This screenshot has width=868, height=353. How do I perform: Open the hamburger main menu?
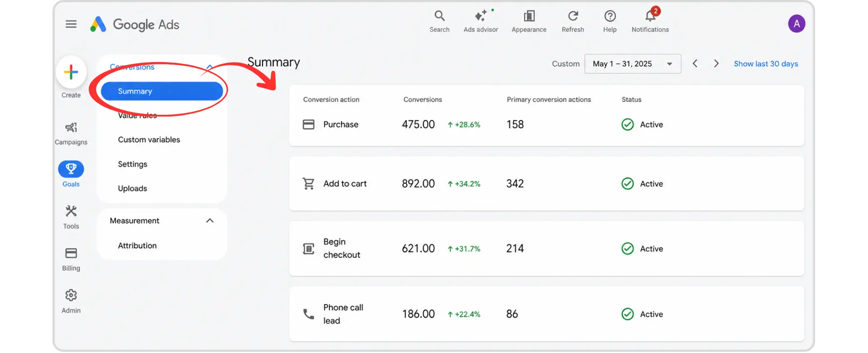coord(71,24)
